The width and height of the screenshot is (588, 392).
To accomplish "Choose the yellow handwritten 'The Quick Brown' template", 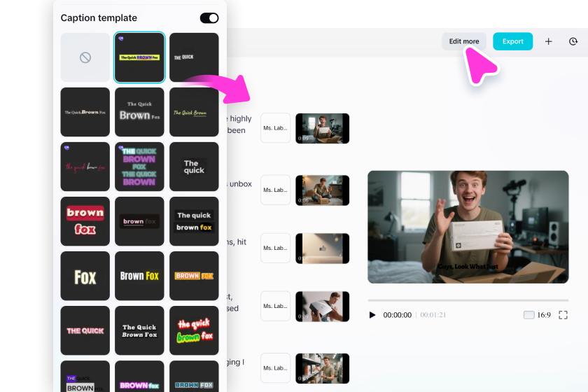I will [194, 112].
